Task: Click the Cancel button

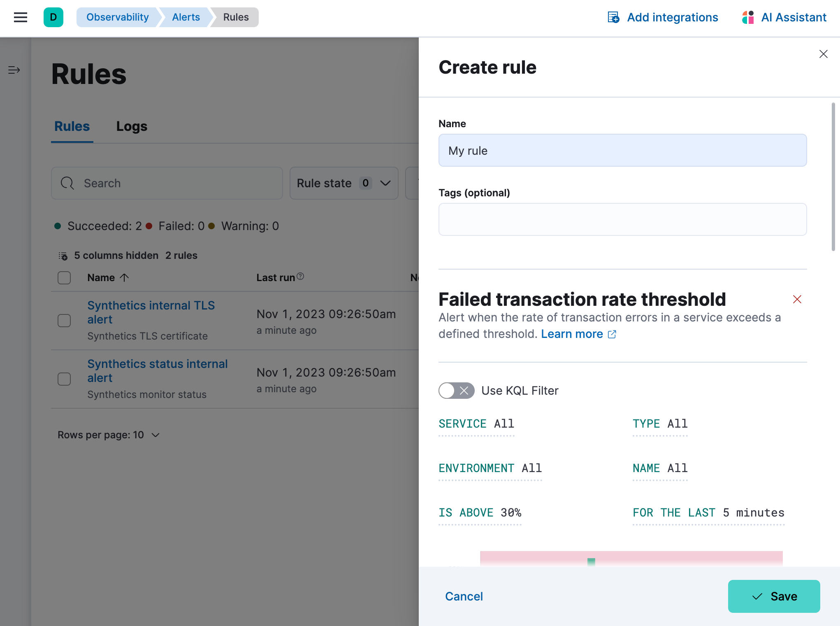Action: tap(464, 596)
